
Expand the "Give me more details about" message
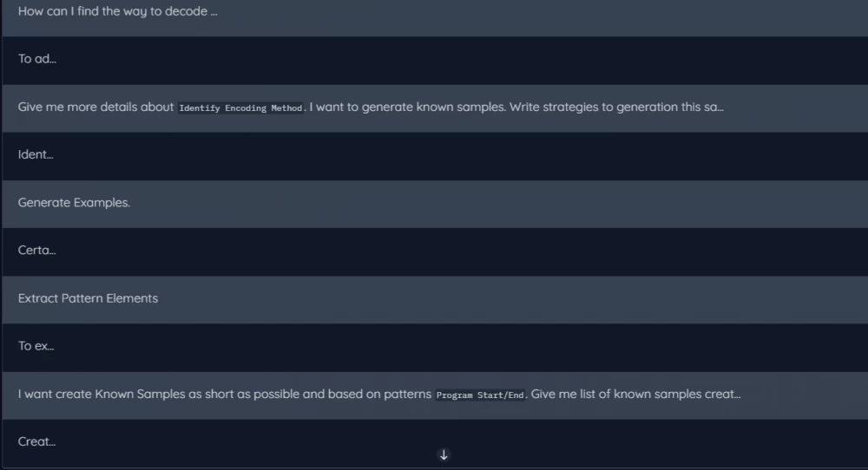point(95,108)
